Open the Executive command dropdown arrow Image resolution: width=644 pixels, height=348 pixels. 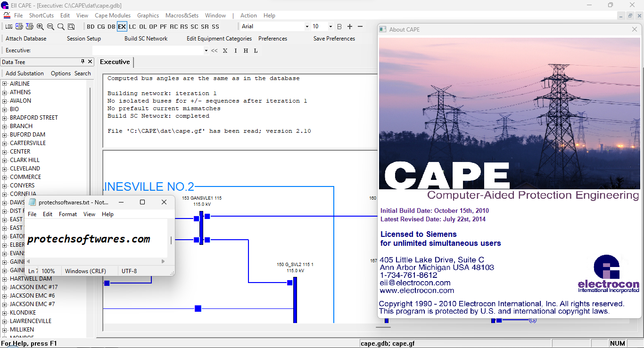coord(206,50)
